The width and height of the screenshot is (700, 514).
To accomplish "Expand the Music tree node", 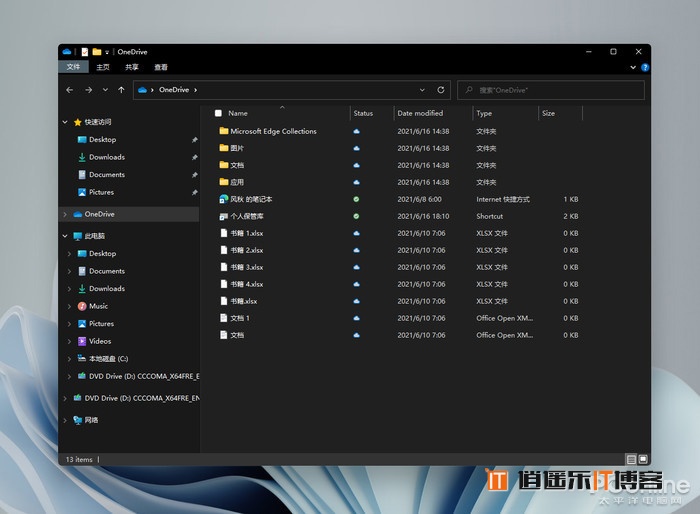I will 69,306.
